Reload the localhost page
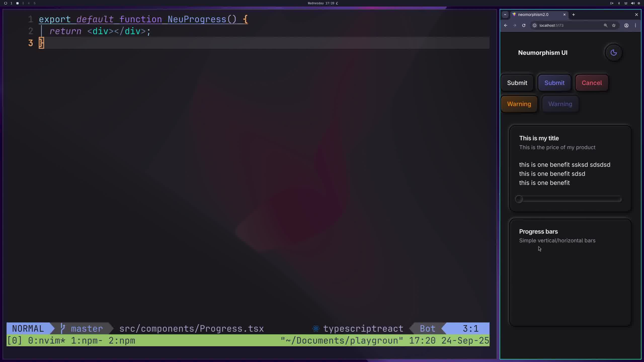 pyautogui.click(x=524, y=25)
